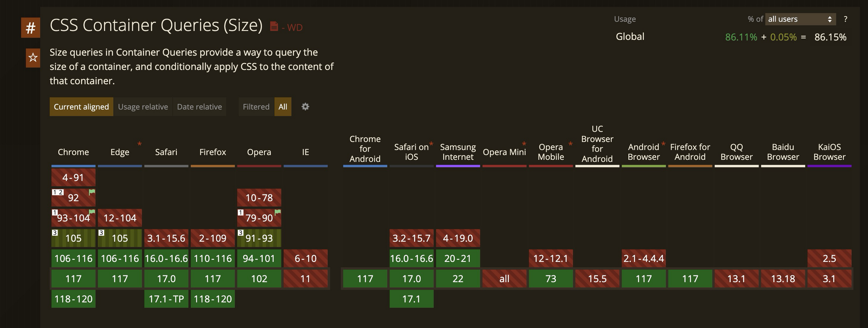Select Edge 106-116 cell
This screenshot has height=328, width=868.
pyautogui.click(x=120, y=259)
